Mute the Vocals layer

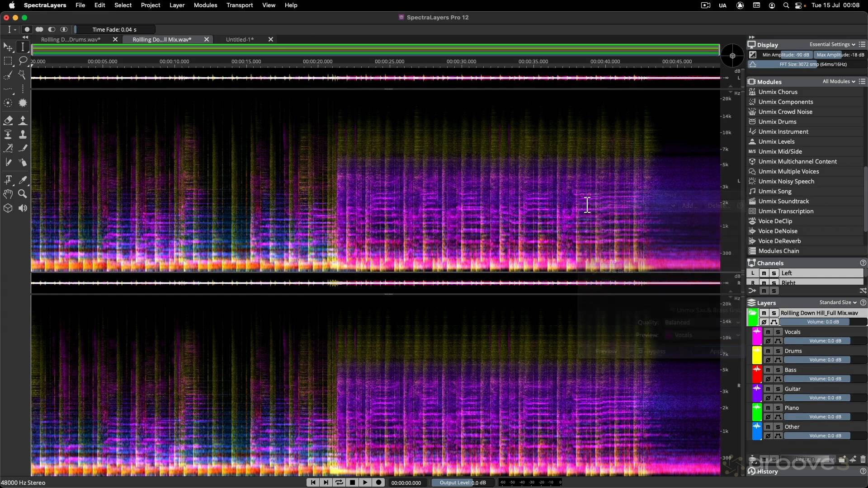pyautogui.click(x=768, y=332)
